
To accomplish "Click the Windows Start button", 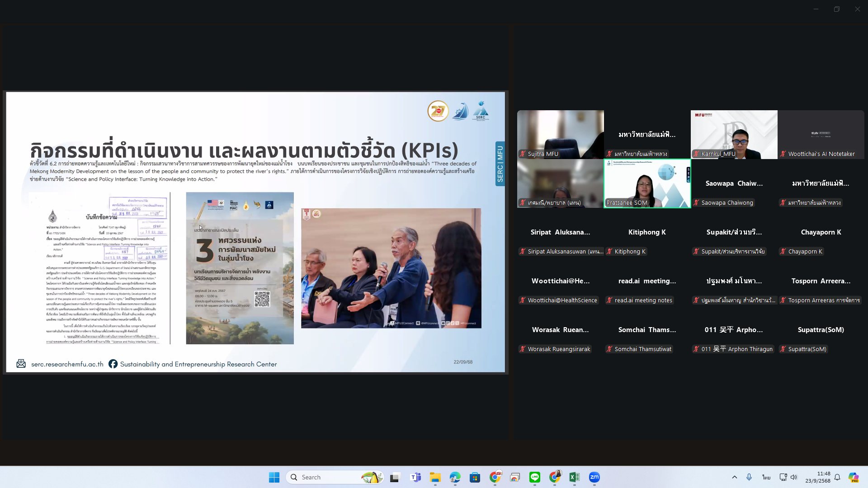I will pyautogui.click(x=274, y=477).
